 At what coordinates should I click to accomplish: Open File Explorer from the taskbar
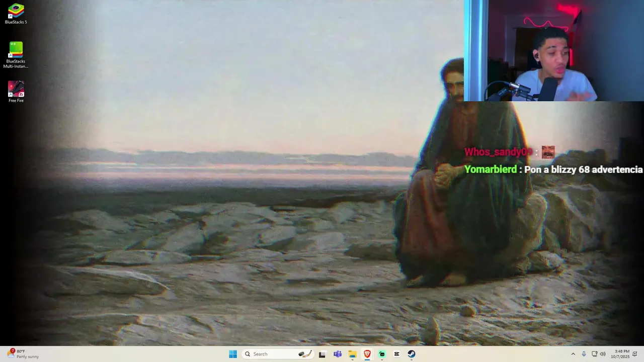pyautogui.click(x=352, y=354)
